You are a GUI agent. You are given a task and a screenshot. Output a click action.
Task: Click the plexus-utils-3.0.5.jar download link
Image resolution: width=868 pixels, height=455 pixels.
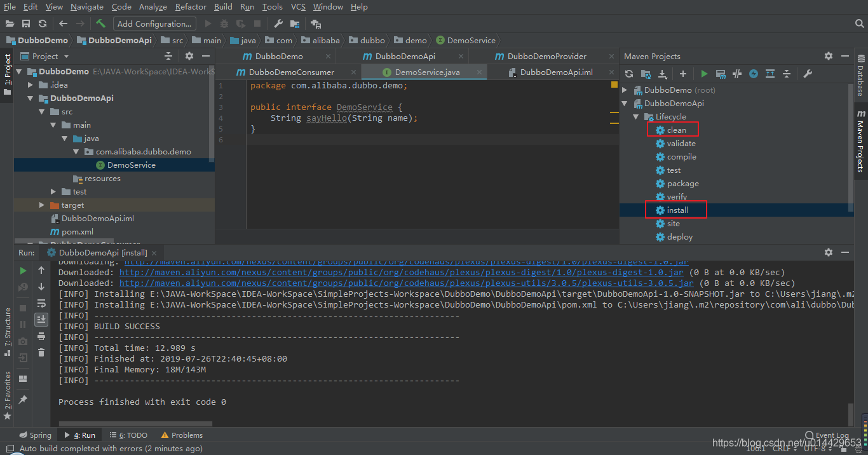pos(407,283)
